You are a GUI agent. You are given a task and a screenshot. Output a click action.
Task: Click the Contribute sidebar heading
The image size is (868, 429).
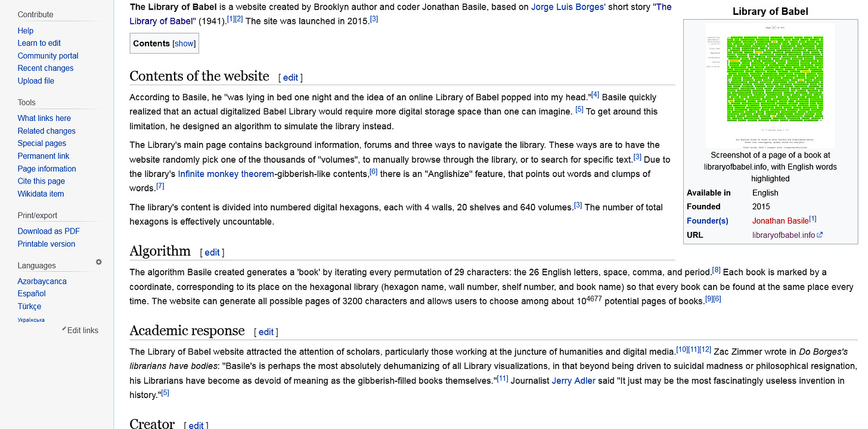(36, 14)
